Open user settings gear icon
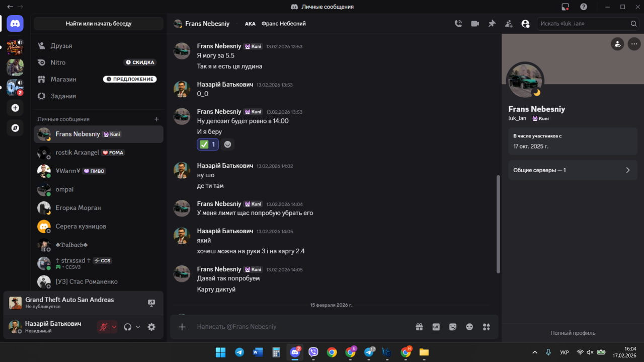 [151, 327]
